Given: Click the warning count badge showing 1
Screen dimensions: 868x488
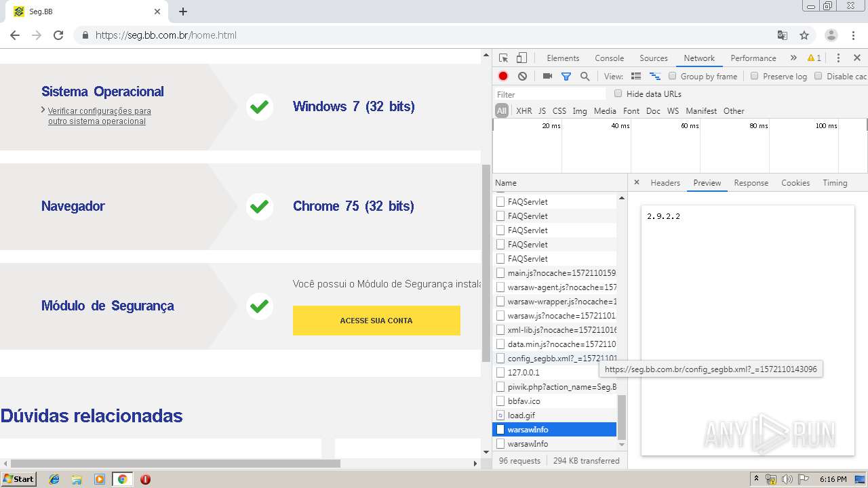Looking at the screenshot, I should click(814, 58).
